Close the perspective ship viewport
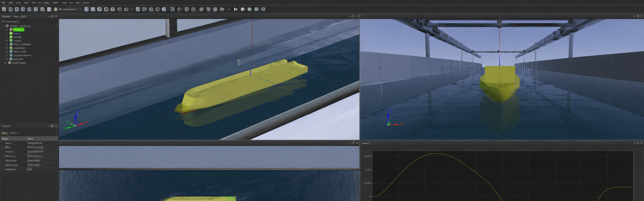Viewport: 644px width, 201px height. pyautogui.click(x=357, y=16)
